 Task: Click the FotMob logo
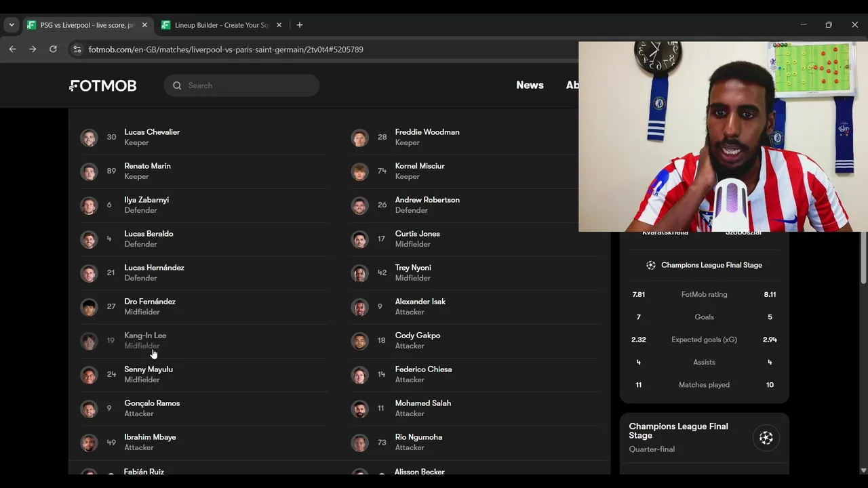click(102, 85)
